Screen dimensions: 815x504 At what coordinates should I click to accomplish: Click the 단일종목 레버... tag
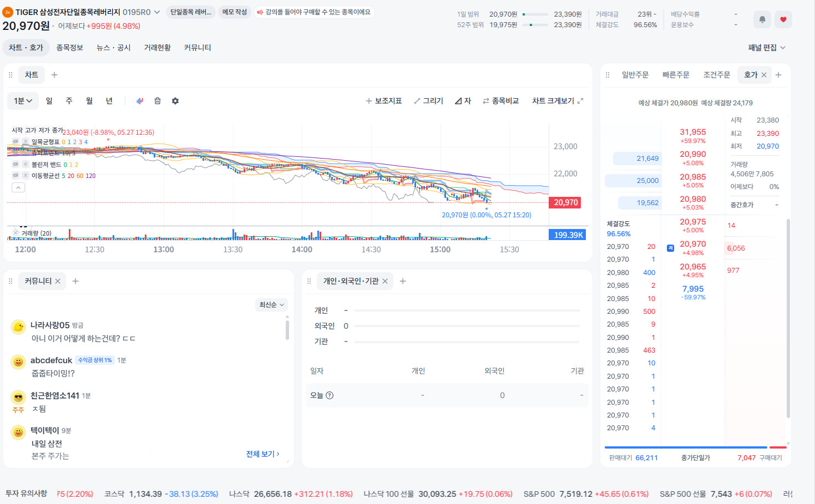pos(191,12)
